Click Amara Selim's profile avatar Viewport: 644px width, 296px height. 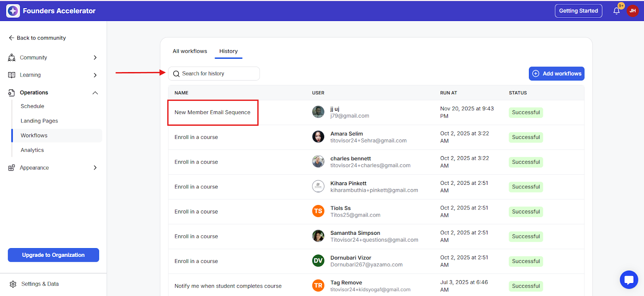click(x=318, y=137)
